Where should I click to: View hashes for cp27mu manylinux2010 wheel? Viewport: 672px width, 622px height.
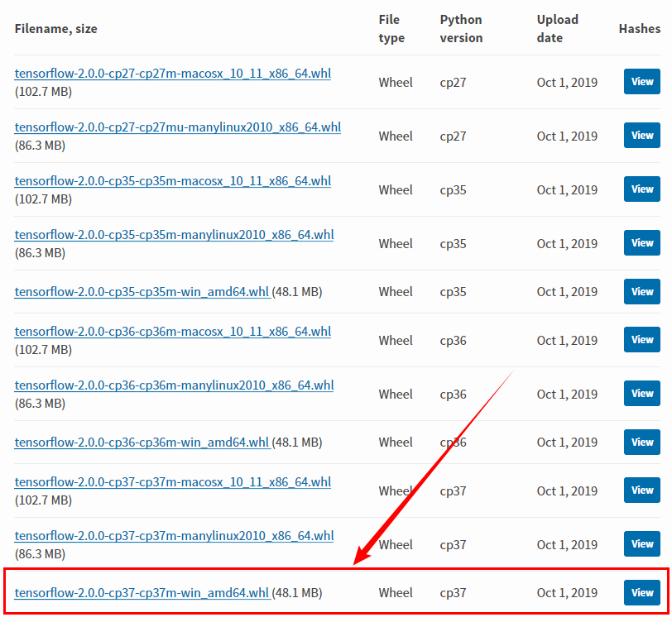tap(642, 136)
